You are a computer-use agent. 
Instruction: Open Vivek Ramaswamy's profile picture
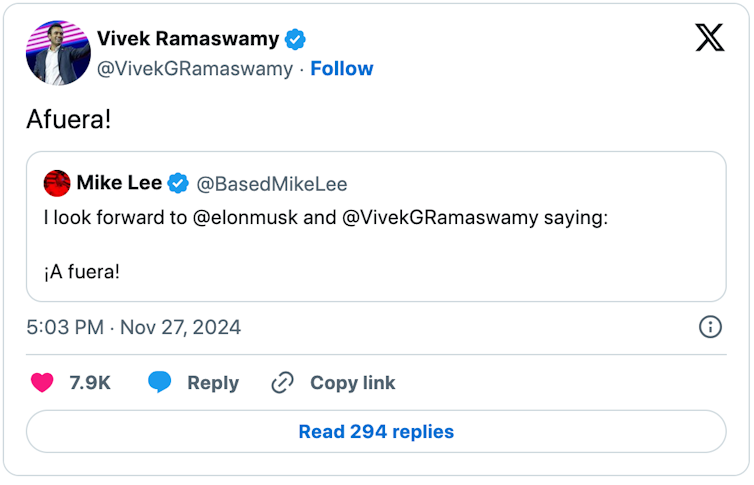point(59,53)
